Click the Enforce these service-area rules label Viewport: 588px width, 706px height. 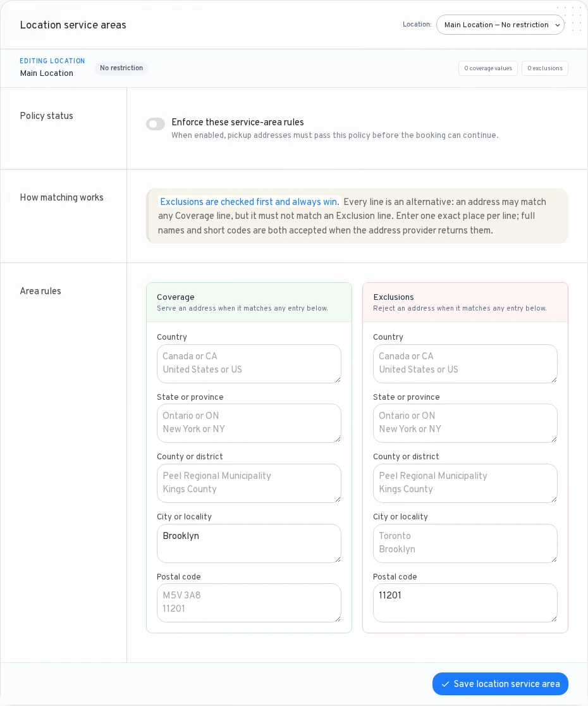(x=238, y=122)
